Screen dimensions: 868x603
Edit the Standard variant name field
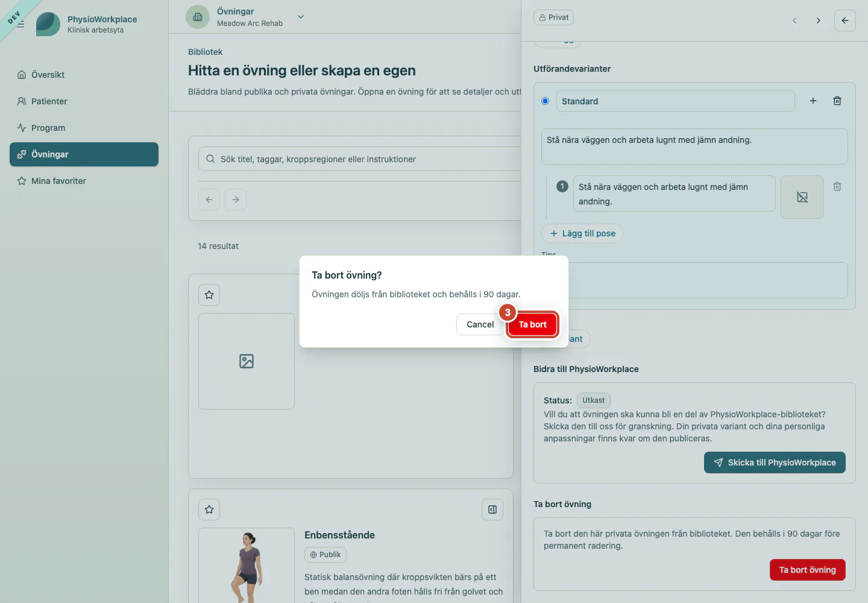675,101
